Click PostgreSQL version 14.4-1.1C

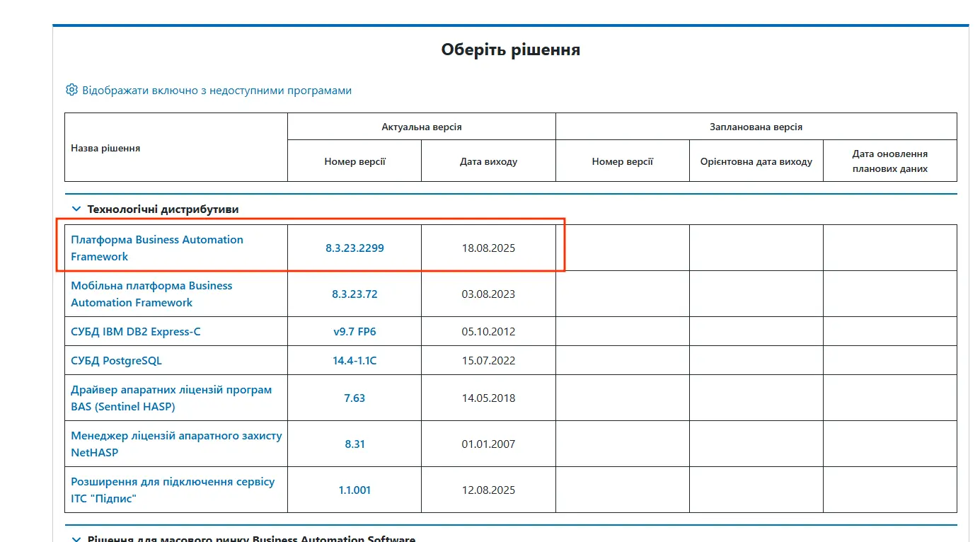point(354,360)
